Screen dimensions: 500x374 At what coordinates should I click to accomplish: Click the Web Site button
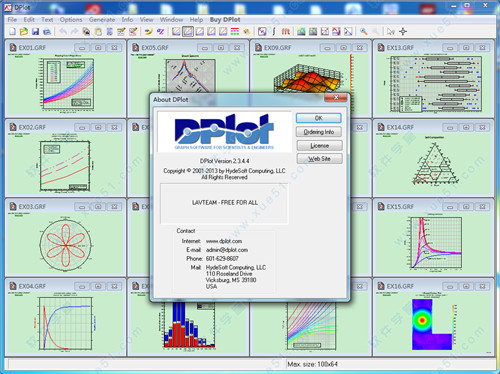[x=319, y=159]
